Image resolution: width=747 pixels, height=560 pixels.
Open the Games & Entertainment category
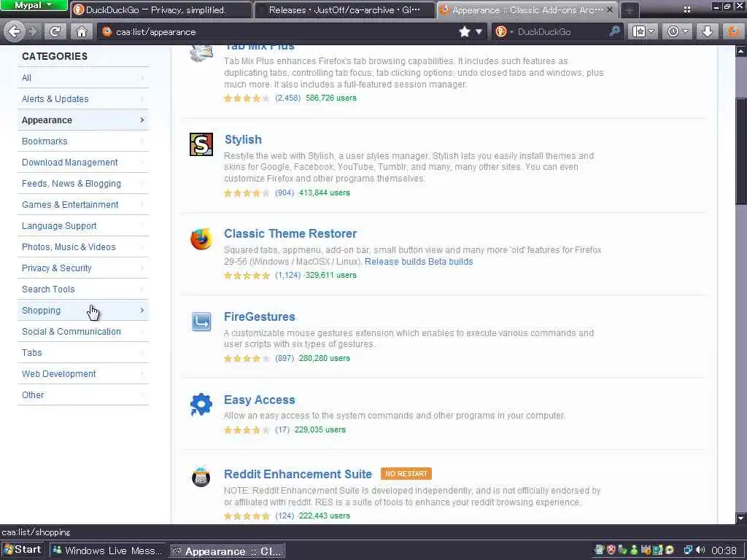(83, 204)
